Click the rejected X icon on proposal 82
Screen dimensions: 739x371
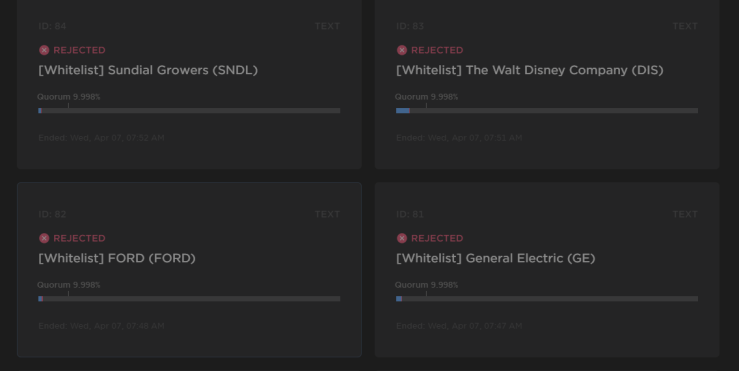tap(44, 238)
